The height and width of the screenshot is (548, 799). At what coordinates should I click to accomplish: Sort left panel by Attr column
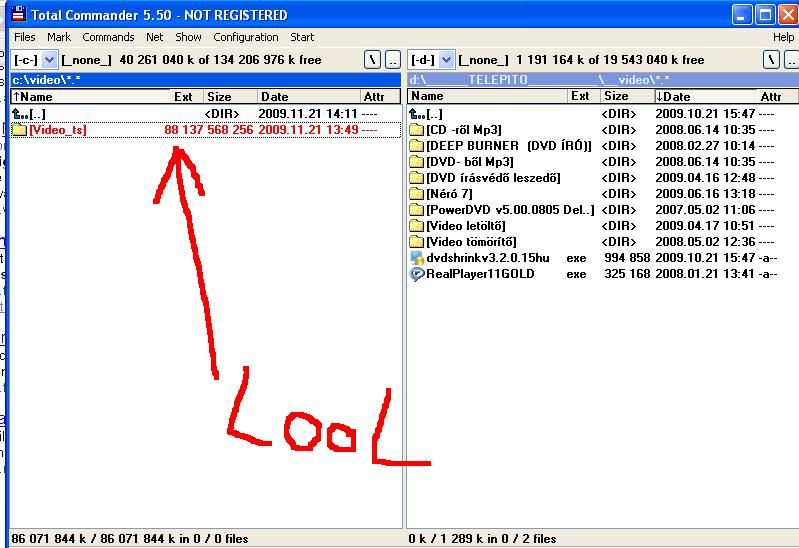[380, 96]
